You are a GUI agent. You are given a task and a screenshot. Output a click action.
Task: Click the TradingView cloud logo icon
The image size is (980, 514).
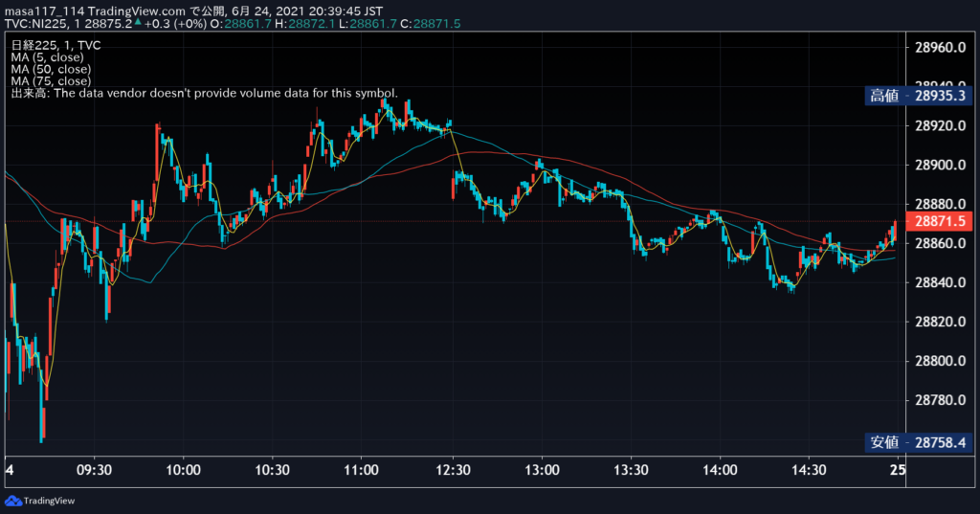click(13, 501)
